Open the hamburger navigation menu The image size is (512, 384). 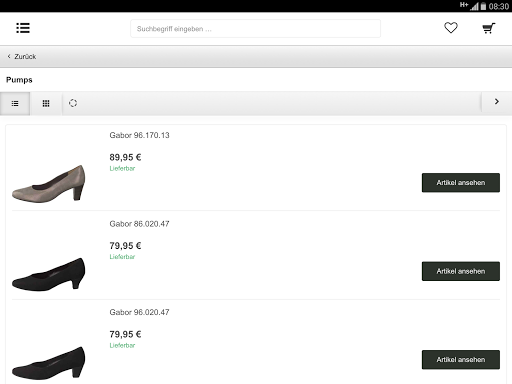(23, 28)
